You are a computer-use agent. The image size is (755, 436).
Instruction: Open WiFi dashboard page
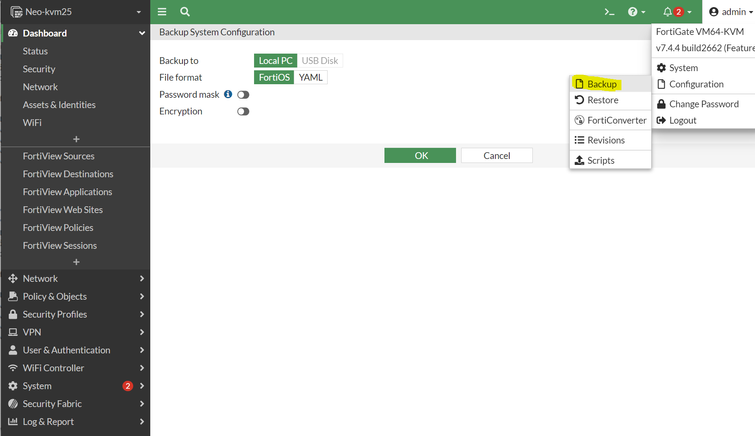pyautogui.click(x=32, y=122)
